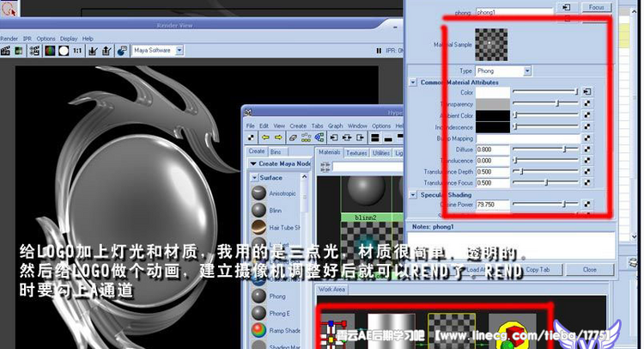Open the Render menu in Render View
Viewport: 644px width, 349px height.
9,39
